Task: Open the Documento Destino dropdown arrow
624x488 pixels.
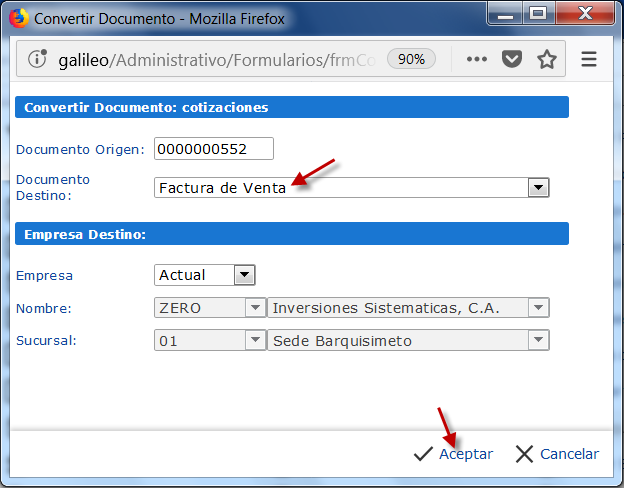Action: (538, 187)
